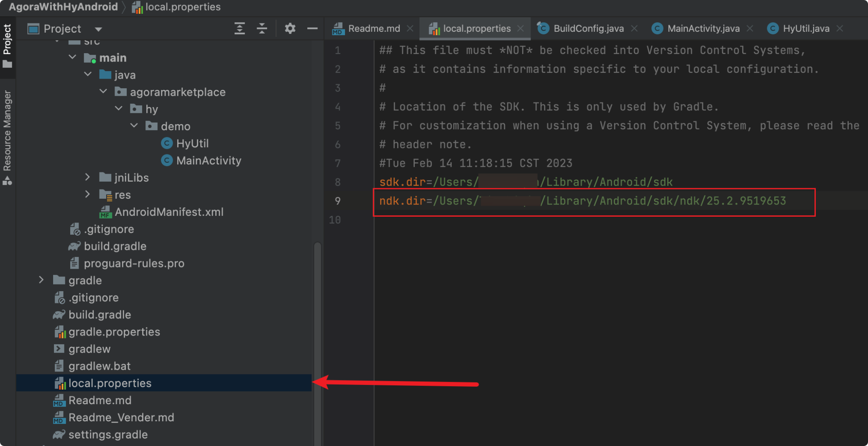The image size is (868, 446).
Task: Open proguard-rules.pro file
Action: 134,264
